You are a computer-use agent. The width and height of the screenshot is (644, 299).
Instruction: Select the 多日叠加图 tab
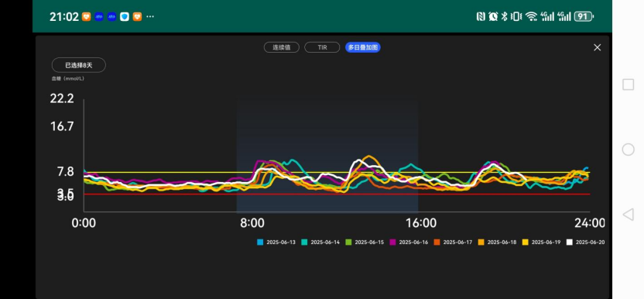pos(363,47)
